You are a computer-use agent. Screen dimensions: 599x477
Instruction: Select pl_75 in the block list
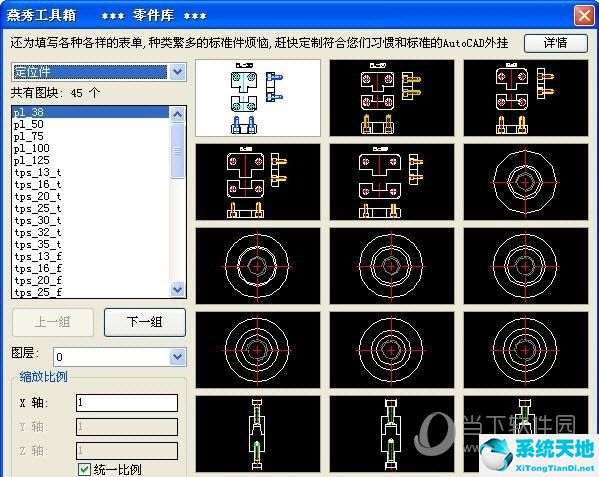click(x=91, y=136)
